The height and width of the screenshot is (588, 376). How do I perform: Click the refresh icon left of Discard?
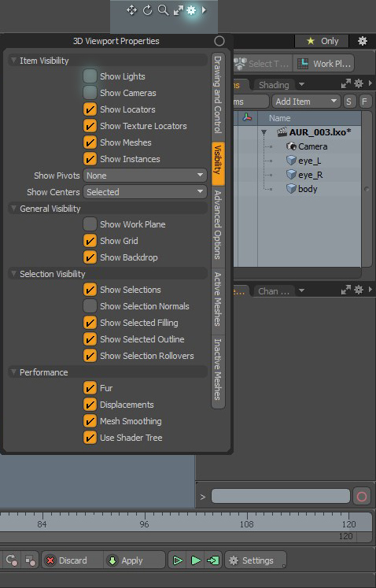point(11,560)
